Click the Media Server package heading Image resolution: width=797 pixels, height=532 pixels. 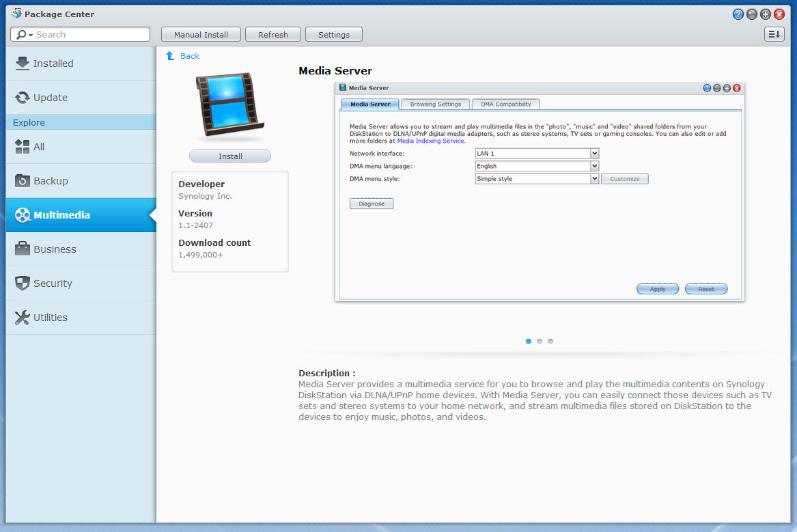[335, 70]
